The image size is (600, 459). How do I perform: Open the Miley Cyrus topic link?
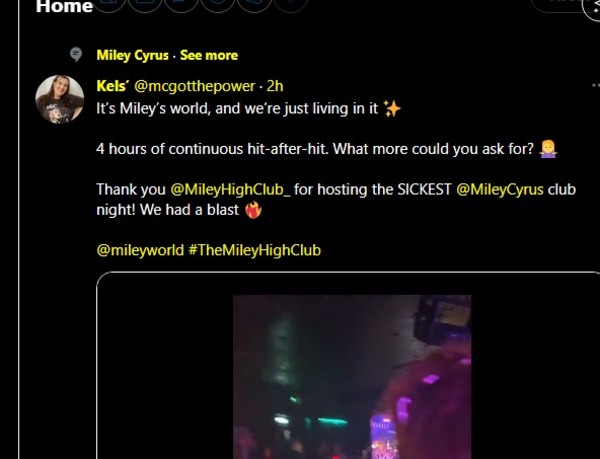point(132,55)
